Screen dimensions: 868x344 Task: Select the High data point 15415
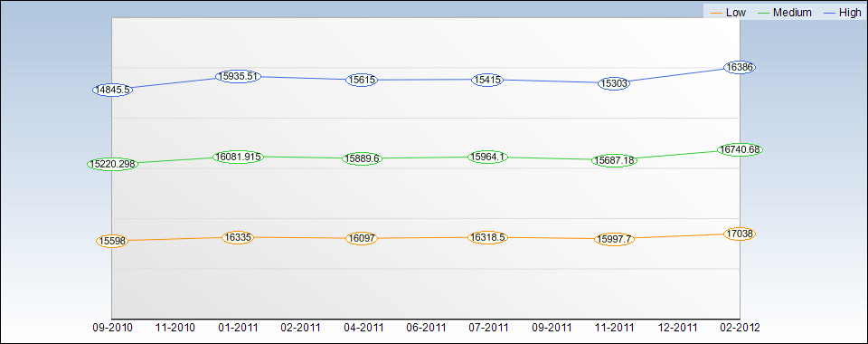[x=487, y=80]
